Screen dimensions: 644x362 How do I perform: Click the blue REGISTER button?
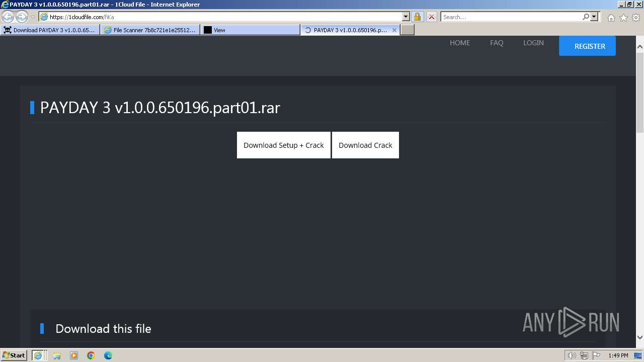pos(587,46)
